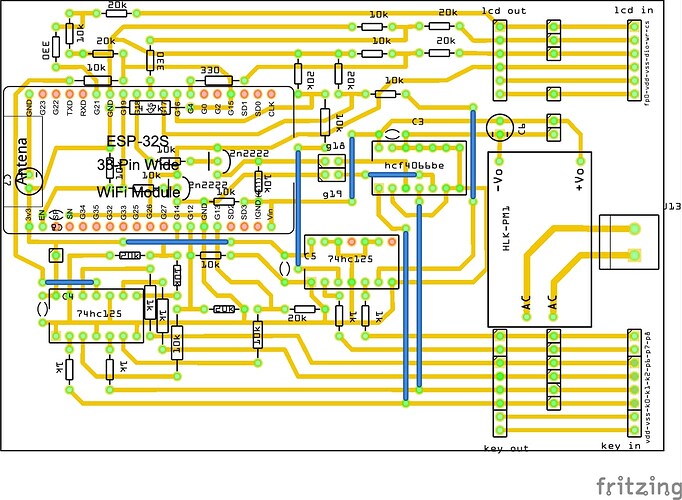Viewport: 682px width, 500px height.
Task: Select the round top pad of J13
Action: 635,228
